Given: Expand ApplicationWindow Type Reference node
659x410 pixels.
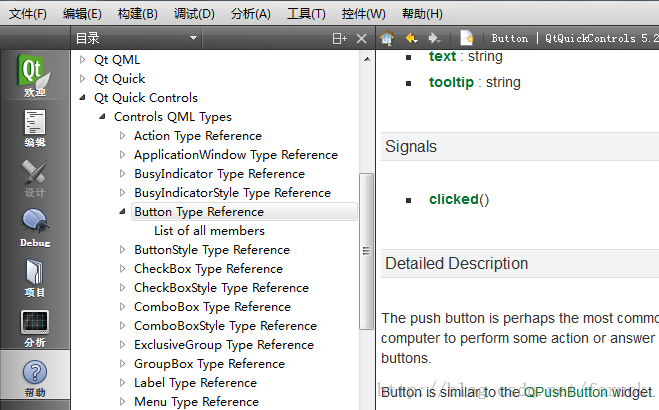Looking at the screenshot, I should 122,155.
